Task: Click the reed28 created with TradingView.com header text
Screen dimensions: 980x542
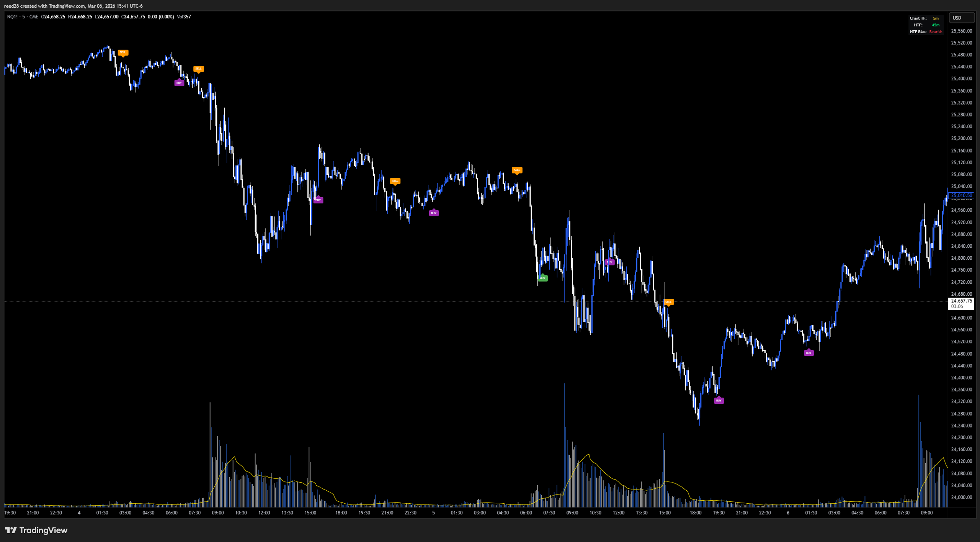Action: (x=73, y=6)
